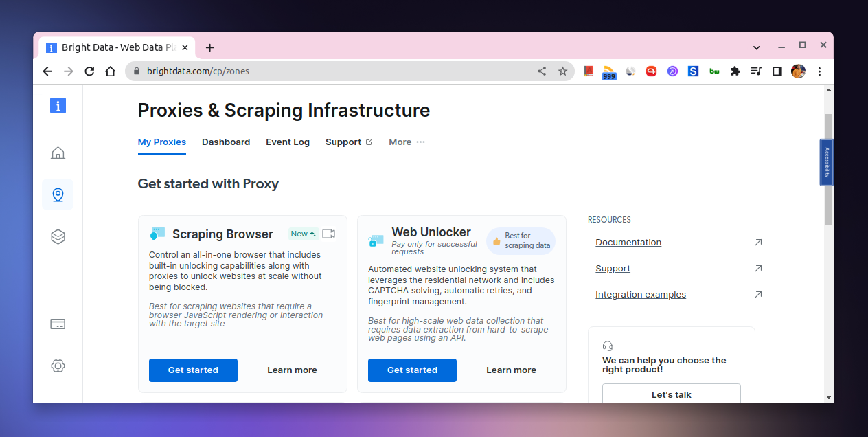The height and width of the screenshot is (437, 868).
Task: Open the Accessibility side tab
Action: pyautogui.click(x=827, y=162)
